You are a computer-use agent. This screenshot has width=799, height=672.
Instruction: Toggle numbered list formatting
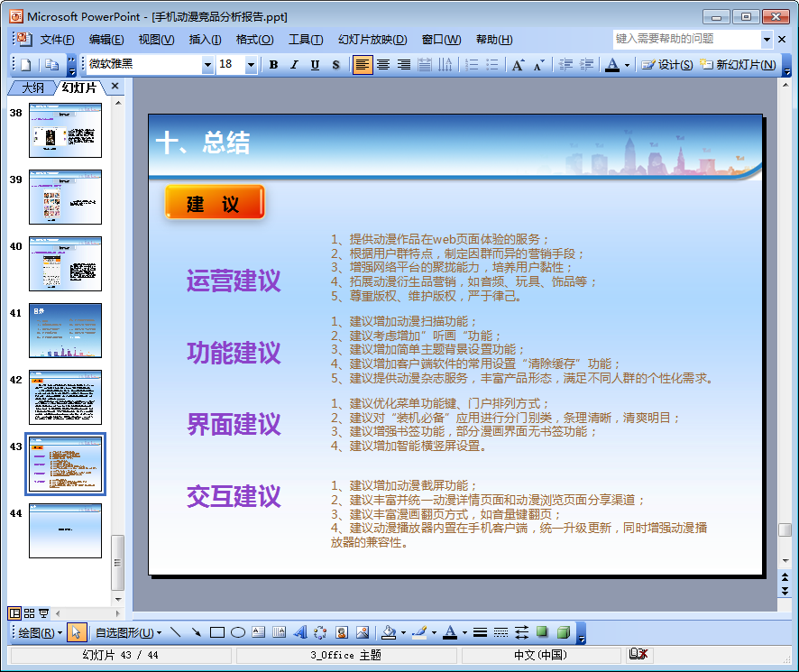[472, 65]
